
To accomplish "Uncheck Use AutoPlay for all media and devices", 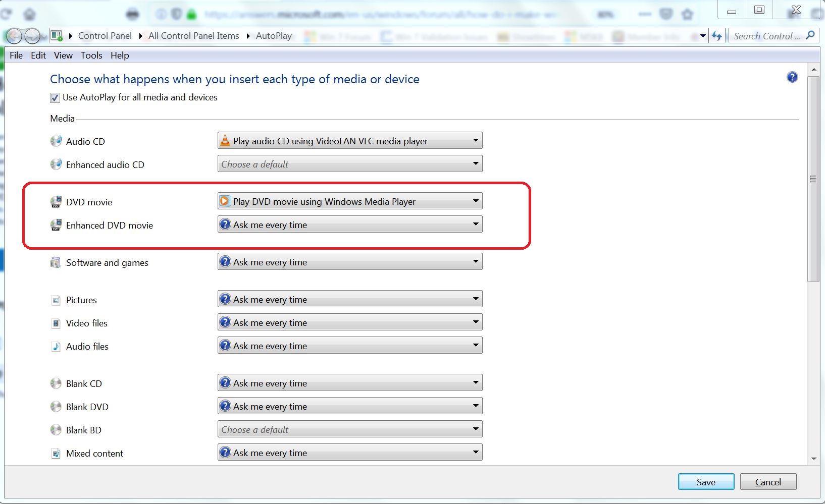I will [x=55, y=98].
